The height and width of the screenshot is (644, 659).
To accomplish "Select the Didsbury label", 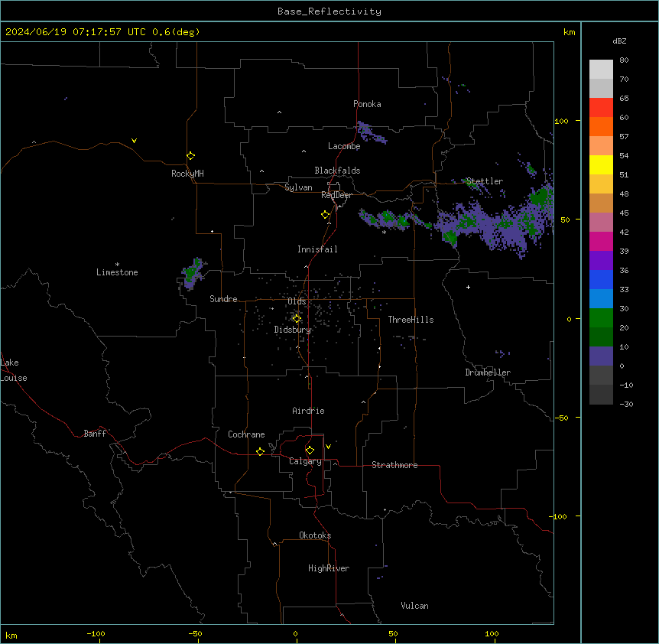I will tap(293, 330).
